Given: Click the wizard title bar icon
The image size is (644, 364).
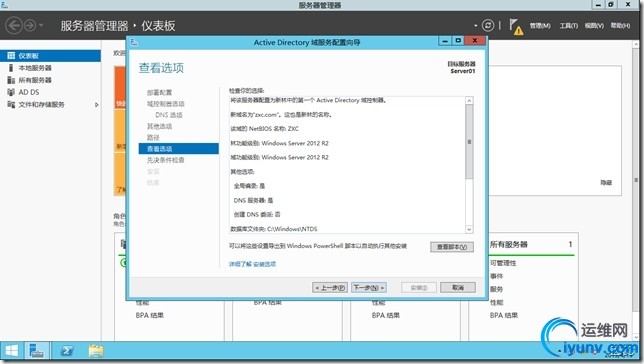Looking at the screenshot, I should [134, 42].
